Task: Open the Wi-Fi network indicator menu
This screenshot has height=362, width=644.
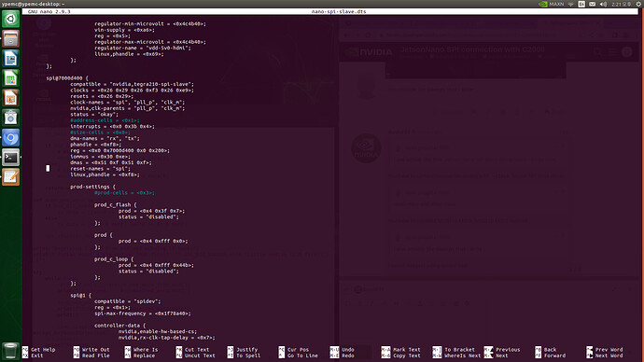Action: tap(571, 4)
